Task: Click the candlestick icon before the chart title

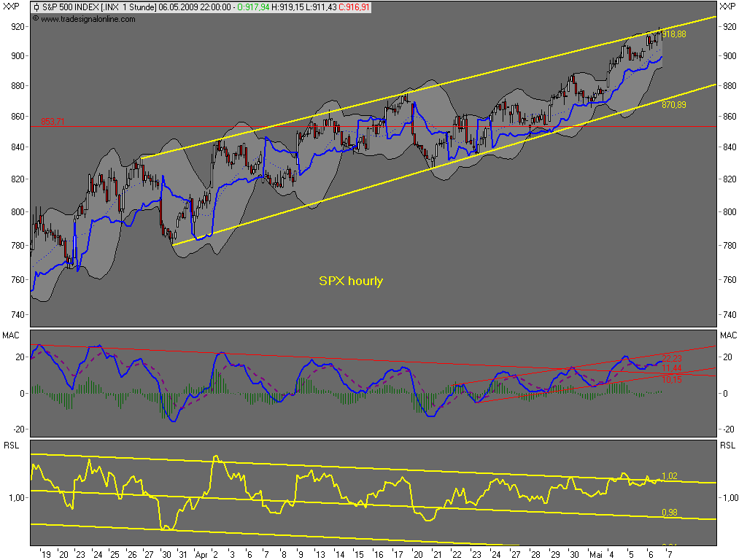Action: click(36, 7)
